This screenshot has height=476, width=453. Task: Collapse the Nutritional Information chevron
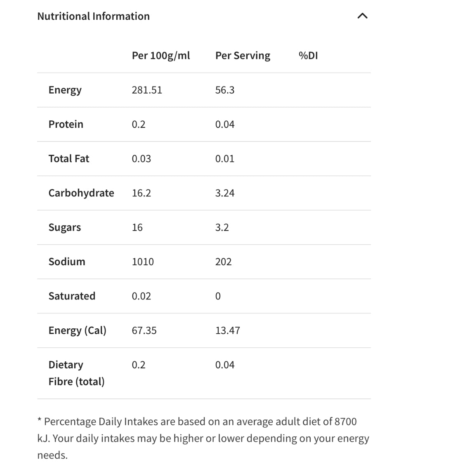click(362, 16)
